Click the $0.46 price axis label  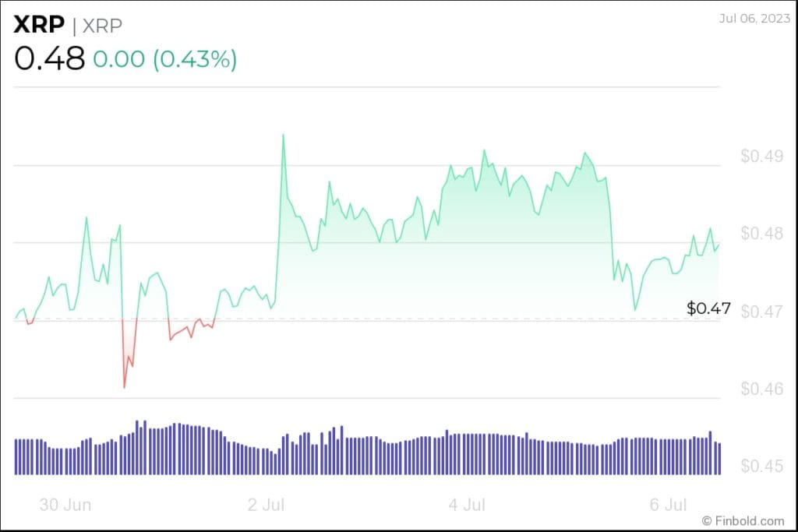coord(761,389)
